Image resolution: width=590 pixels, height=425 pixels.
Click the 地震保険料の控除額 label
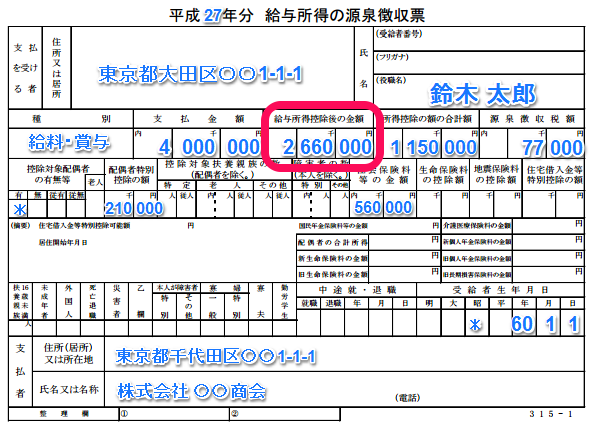pos(496,175)
